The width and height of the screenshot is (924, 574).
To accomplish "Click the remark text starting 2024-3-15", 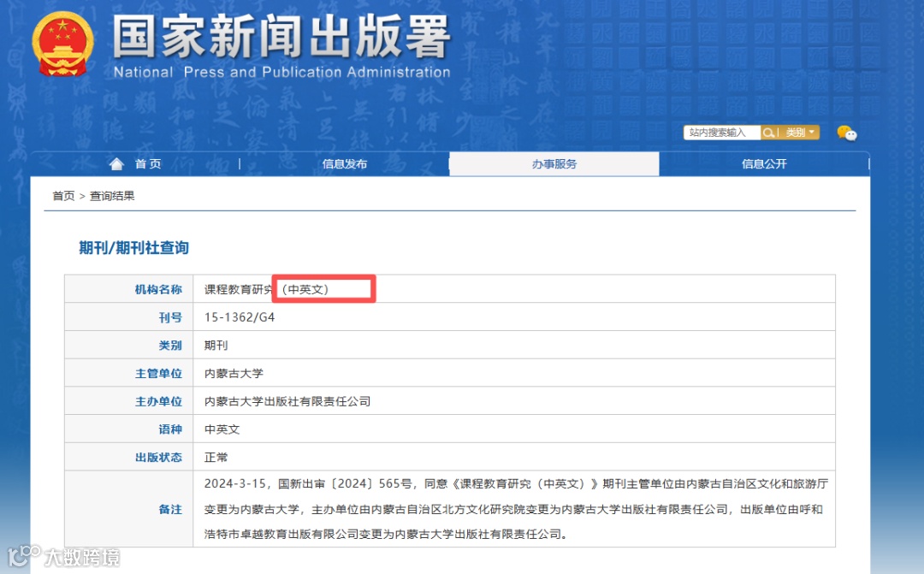I will pos(516,509).
